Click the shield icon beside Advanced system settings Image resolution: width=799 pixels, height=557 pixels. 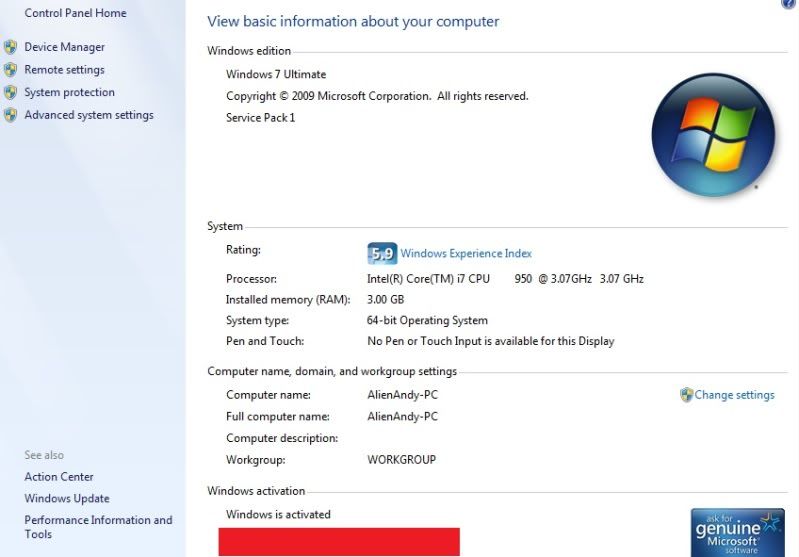coord(10,115)
